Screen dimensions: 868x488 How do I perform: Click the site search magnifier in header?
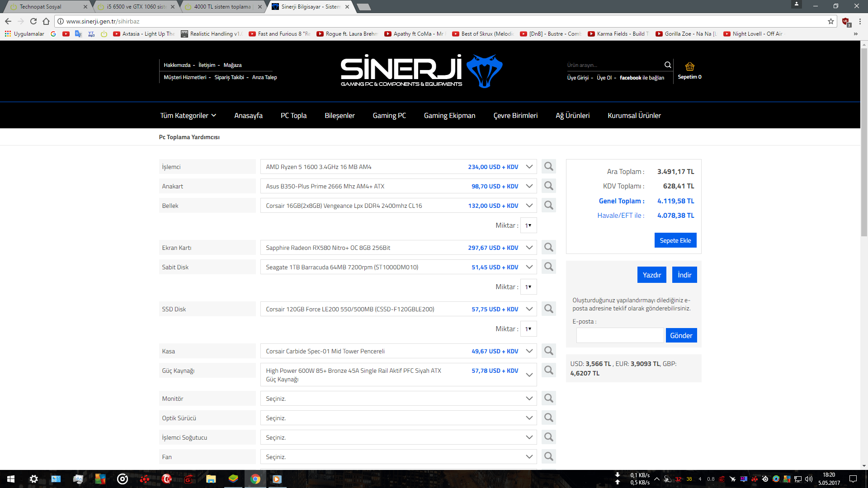(x=667, y=65)
